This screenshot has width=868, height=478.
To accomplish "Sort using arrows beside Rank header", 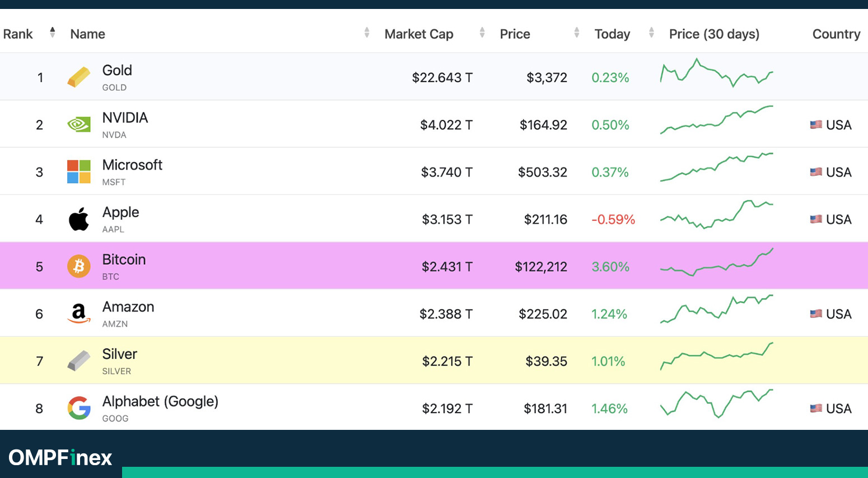I will [x=52, y=32].
